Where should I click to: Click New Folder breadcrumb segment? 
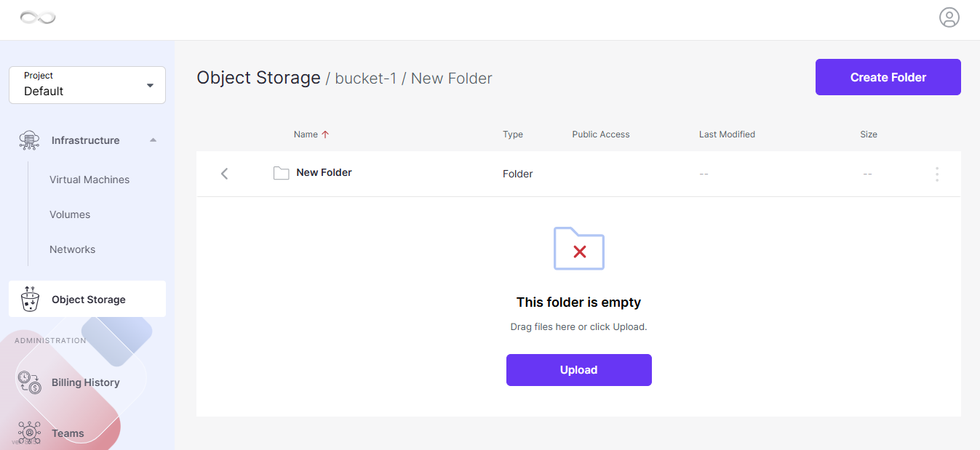(x=452, y=79)
